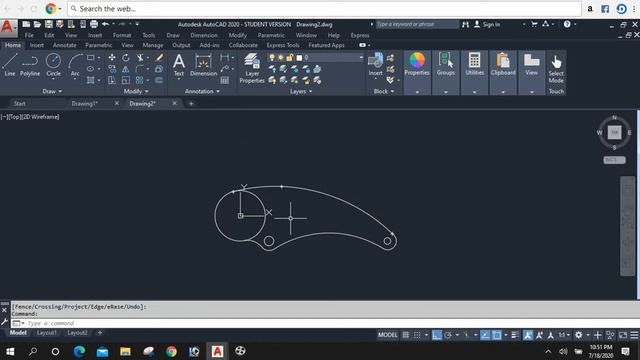Click the Text annotation tool

179,65
